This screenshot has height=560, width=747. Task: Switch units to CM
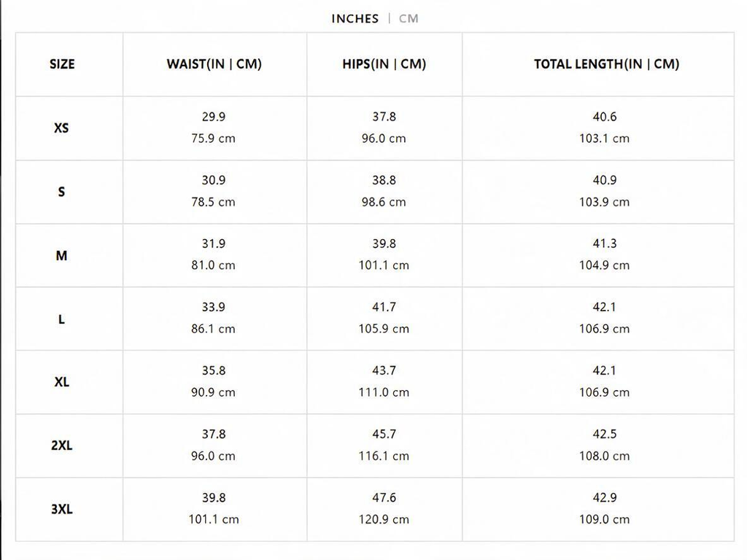409,18
